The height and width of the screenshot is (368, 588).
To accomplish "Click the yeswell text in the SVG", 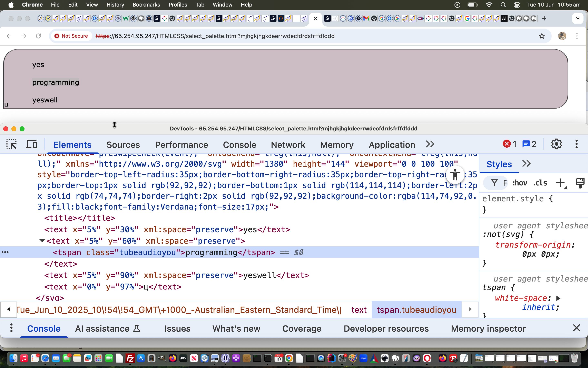I will 45,100.
